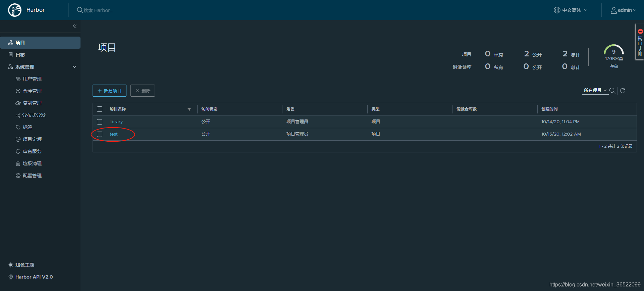Open the library project link

tap(116, 122)
